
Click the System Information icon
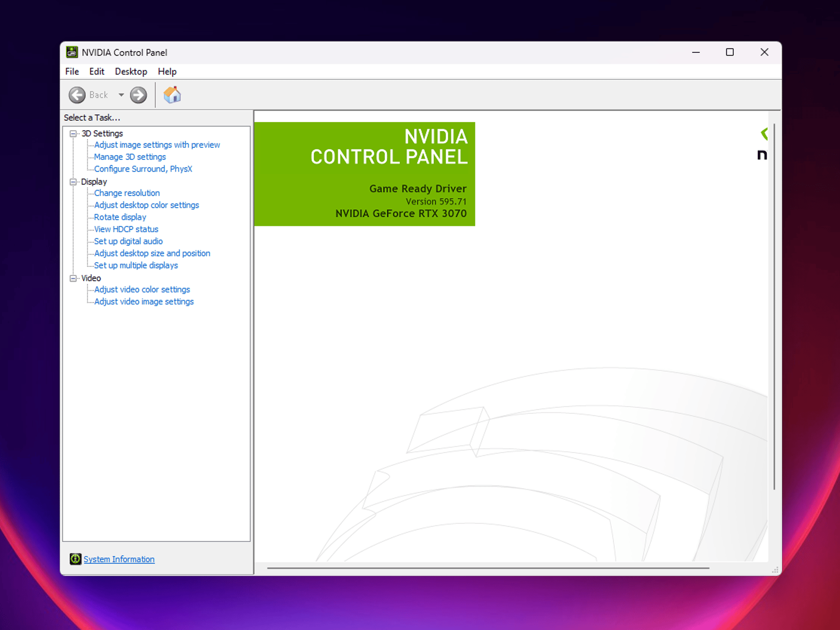tap(75, 559)
